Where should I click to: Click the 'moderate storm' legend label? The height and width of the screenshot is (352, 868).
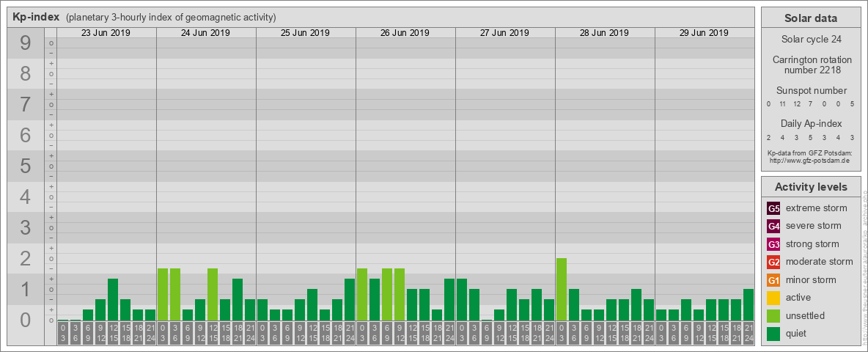pos(820,262)
